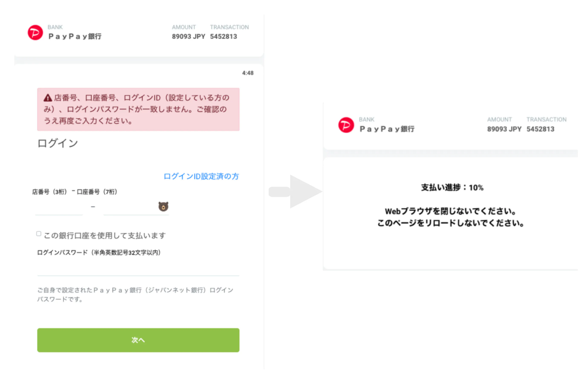Click the password hint text below field

tap(135, 295)
